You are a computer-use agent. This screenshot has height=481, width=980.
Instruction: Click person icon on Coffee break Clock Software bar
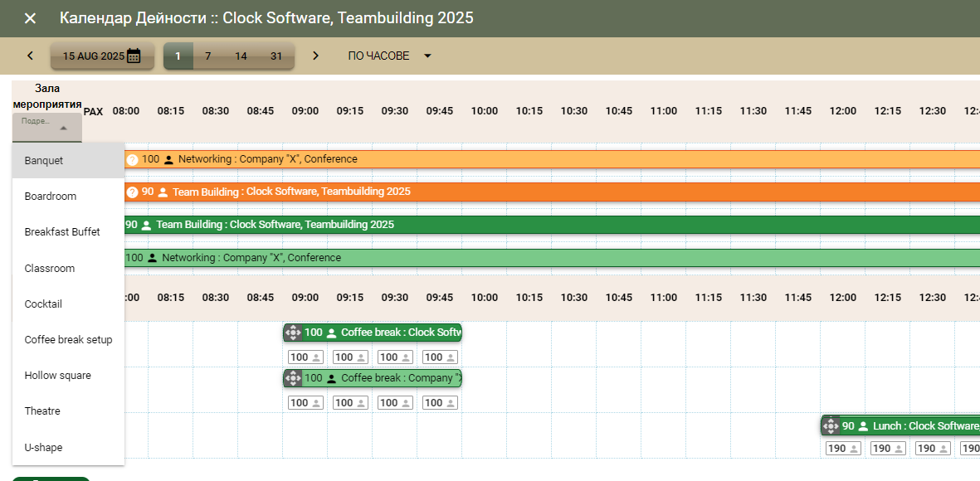tap(331, 333)
